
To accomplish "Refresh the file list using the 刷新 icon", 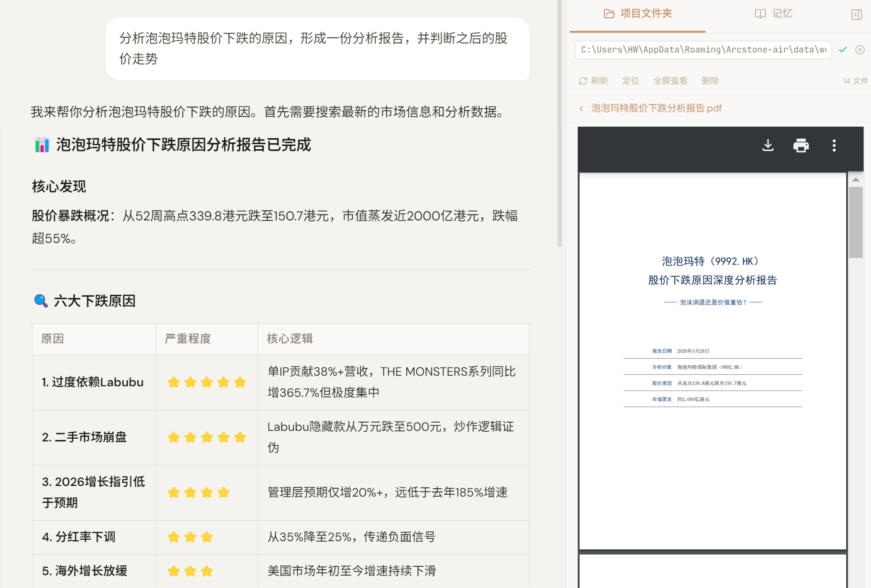I will click(584, 81).
